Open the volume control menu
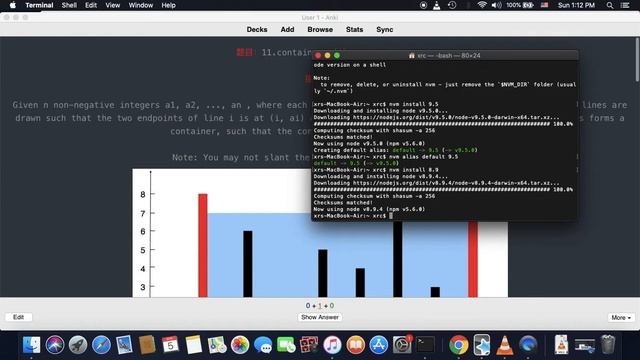The image size is (640, 360). coord(496,5)
